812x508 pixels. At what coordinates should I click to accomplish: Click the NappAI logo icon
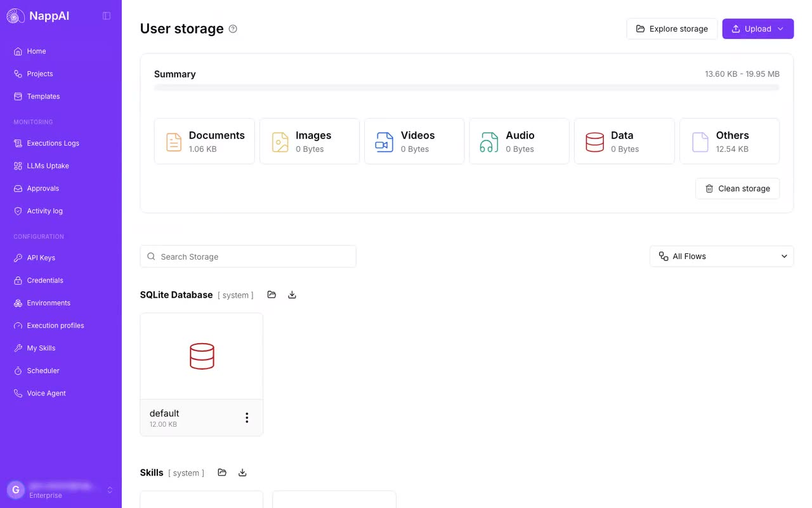point(16,16)
